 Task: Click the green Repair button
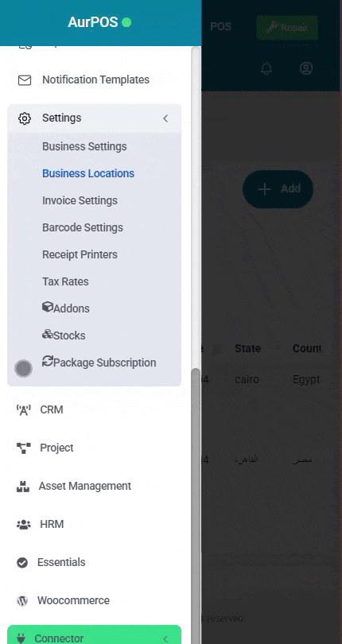[287, 28]
